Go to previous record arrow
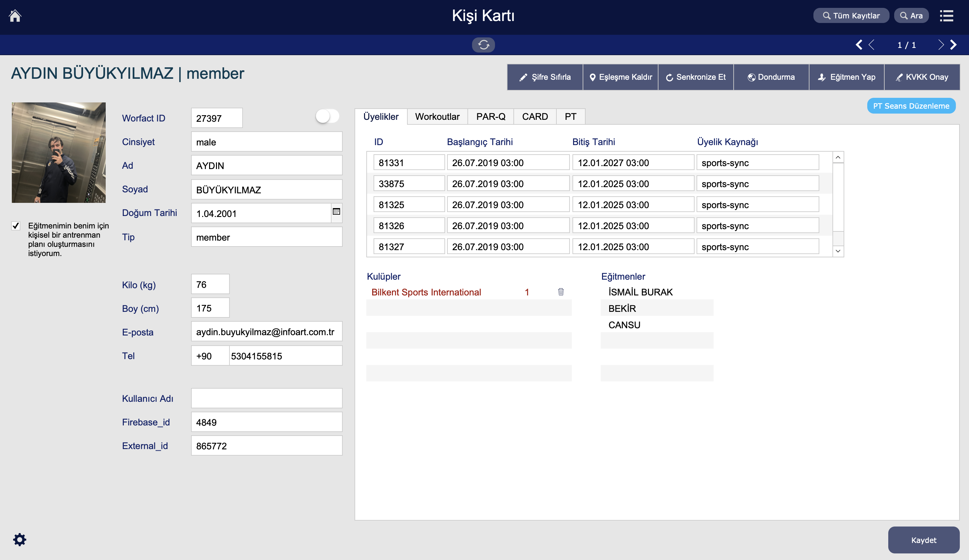This screenshot has height=560, width=969. 872,45
